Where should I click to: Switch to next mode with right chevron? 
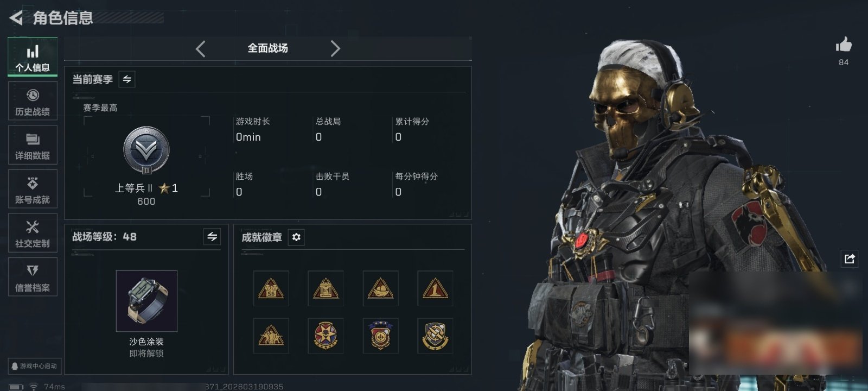[x=335, y=49]
